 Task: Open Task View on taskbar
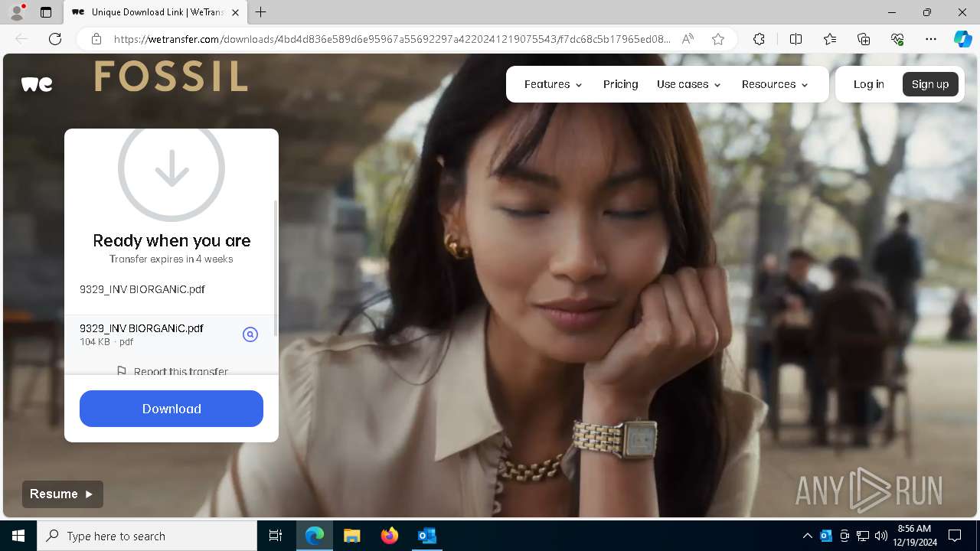tap(276, 536)
